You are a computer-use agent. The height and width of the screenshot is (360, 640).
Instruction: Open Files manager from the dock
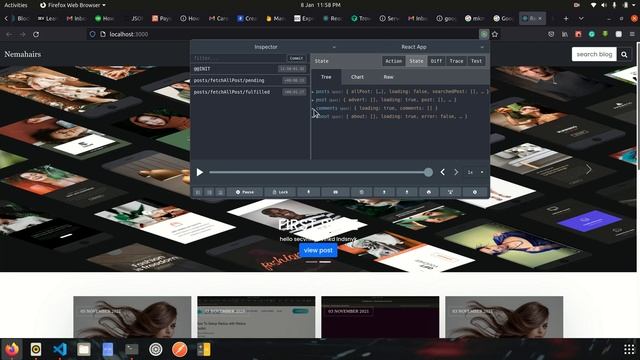[x=84, y=349]
